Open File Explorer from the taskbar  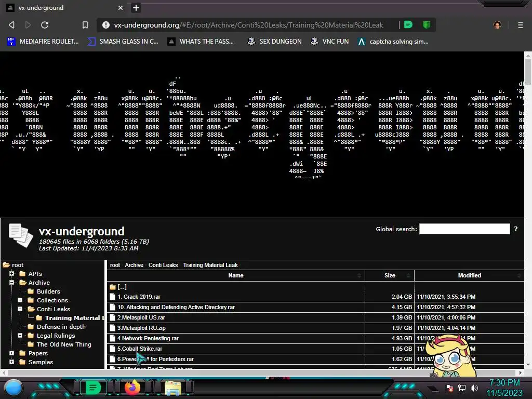[172, 388]
